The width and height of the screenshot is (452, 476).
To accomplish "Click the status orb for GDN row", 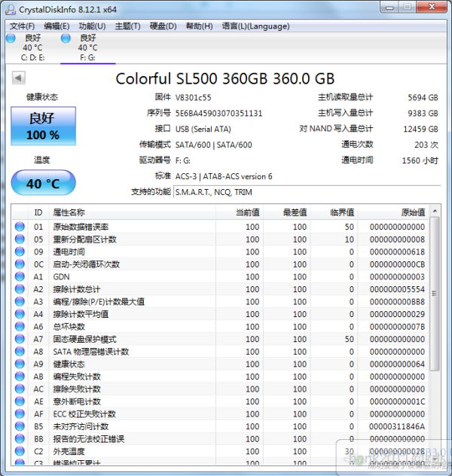I will (20, 276).
